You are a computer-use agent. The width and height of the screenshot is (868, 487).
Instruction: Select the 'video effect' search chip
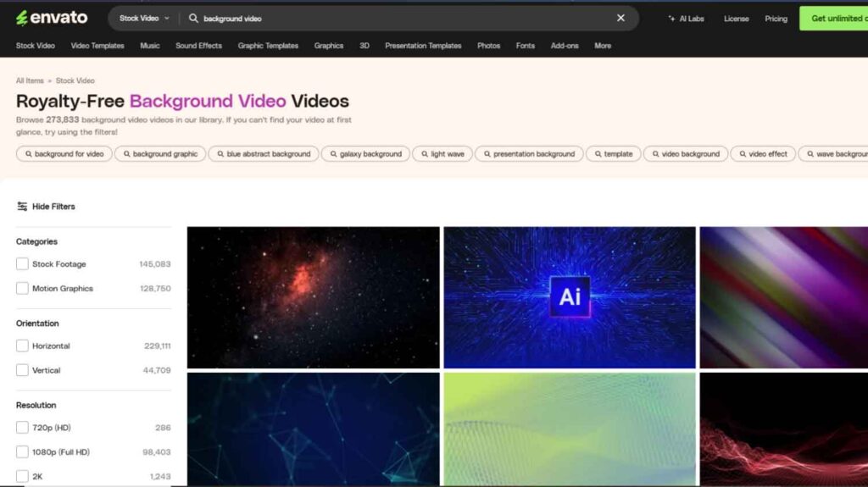[x=763, y=154]
